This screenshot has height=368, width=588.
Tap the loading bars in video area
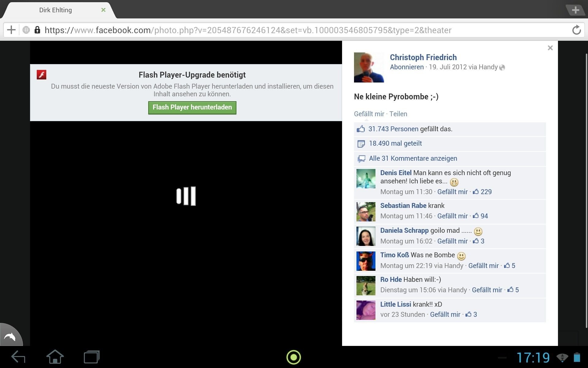186,196
